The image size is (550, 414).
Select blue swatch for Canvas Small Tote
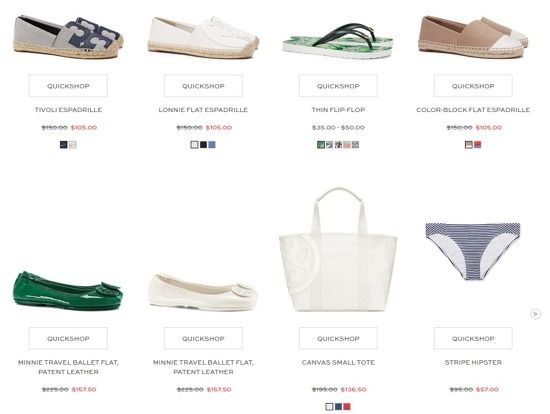(x=338, y=407)
